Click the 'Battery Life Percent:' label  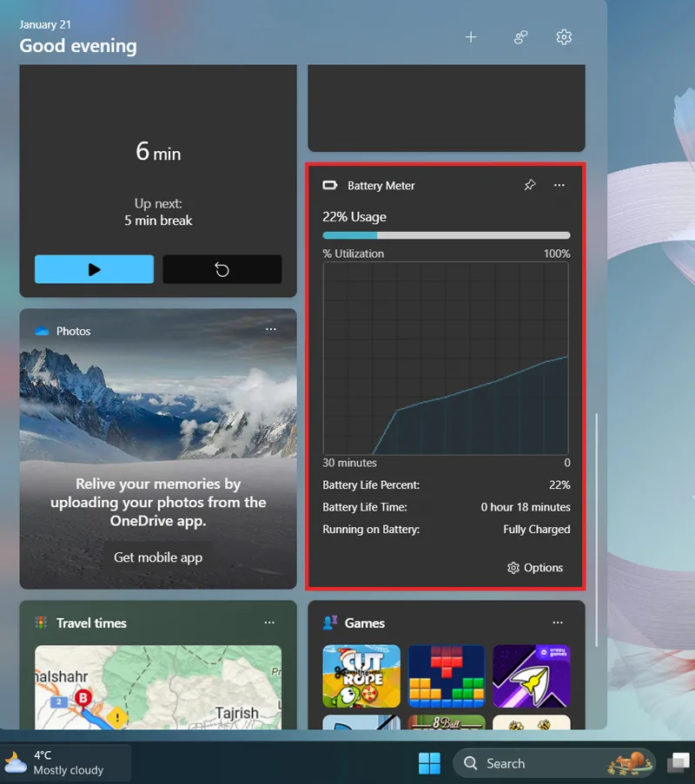point(371,485)
